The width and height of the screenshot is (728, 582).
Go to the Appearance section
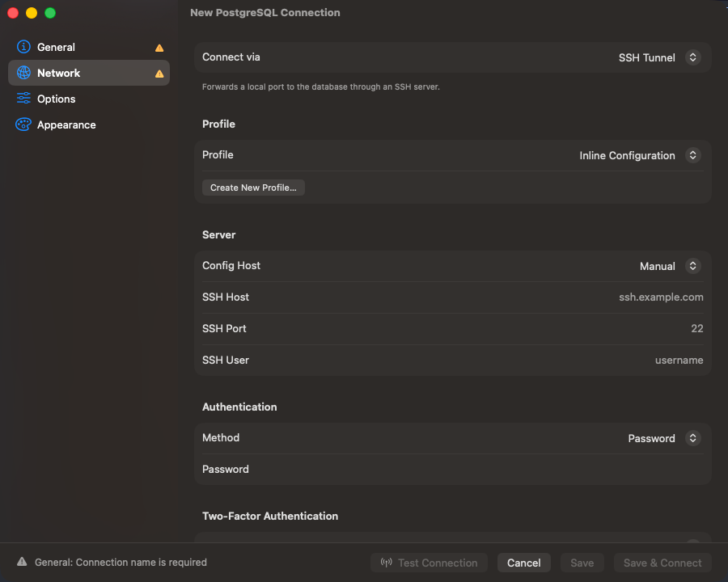[x=89, y=124]
